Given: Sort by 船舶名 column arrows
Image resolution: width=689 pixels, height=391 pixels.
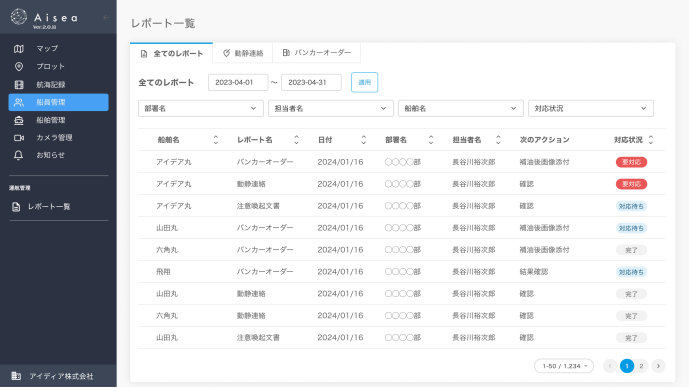Looking at the screenshot, I should pyautogui.click(x=215, y=140).
